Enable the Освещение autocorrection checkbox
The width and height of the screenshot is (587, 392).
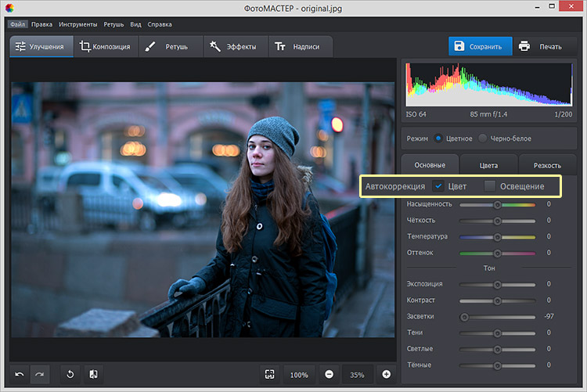coord(490,186)
